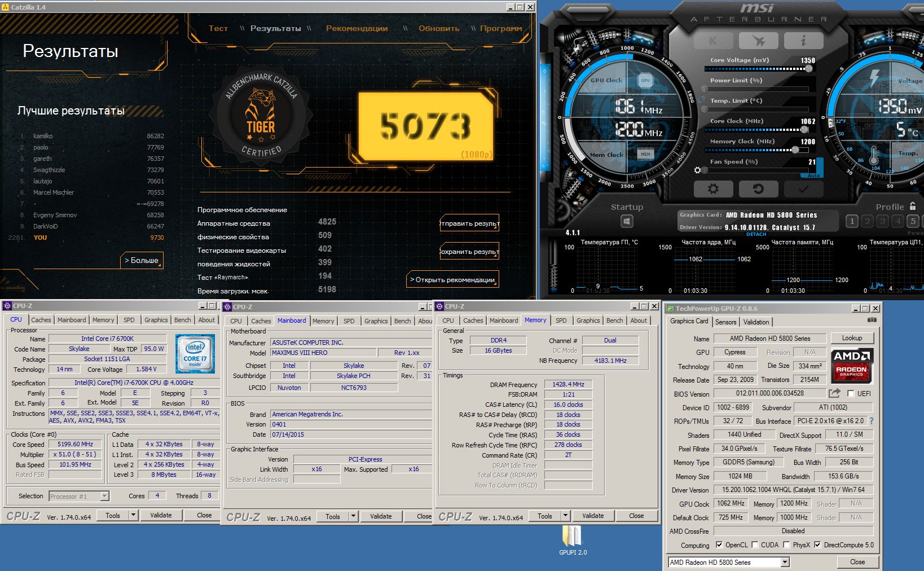Click the Driver Version field in GPU-Z

point(793,490)
